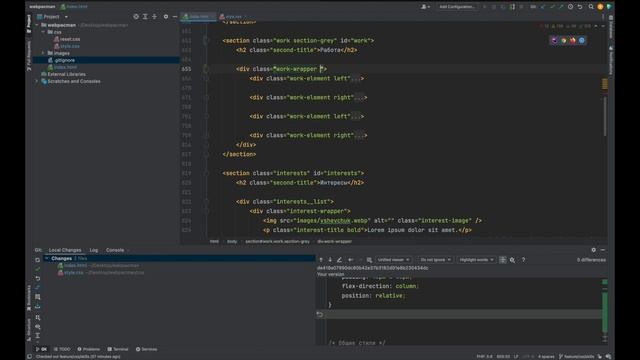Click the Git Commit checkmark in top toolbar
The height and width of the screenshot is (360, 640).
tap(552, 7)
